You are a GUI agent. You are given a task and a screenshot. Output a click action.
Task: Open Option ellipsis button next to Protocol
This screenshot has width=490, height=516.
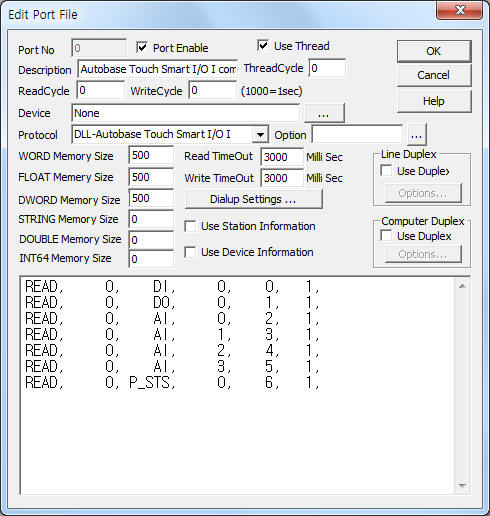click(x=416, y=135)
